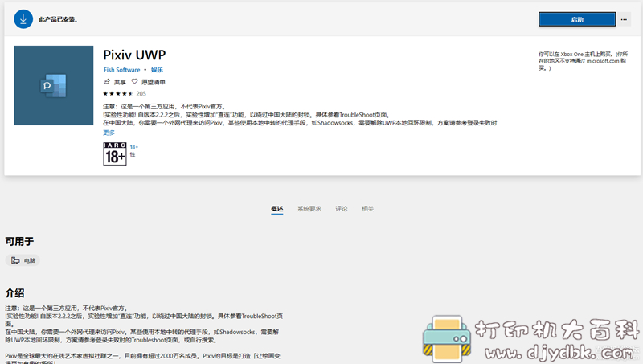
Task: Click the Pixiv UWP app title
Action: point(134,55)
